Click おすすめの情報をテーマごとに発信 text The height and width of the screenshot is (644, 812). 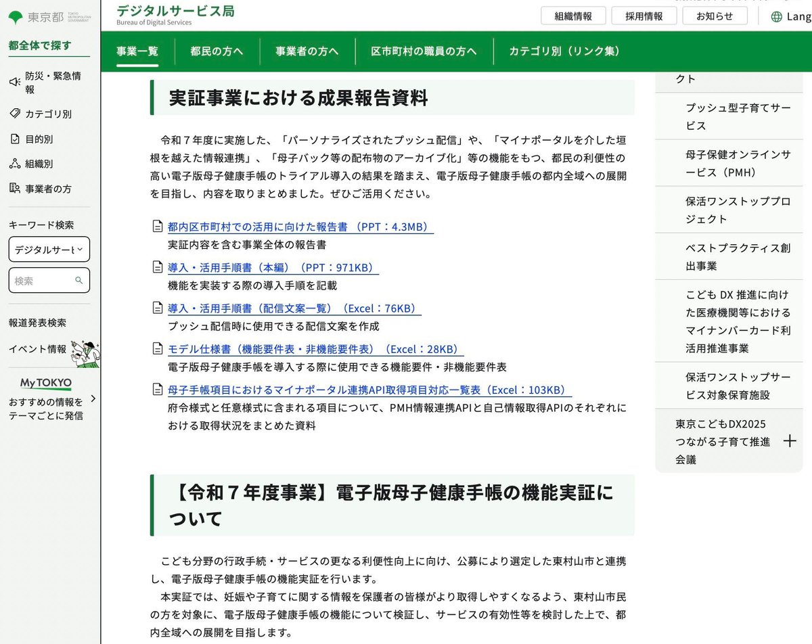tap(46, 409)
